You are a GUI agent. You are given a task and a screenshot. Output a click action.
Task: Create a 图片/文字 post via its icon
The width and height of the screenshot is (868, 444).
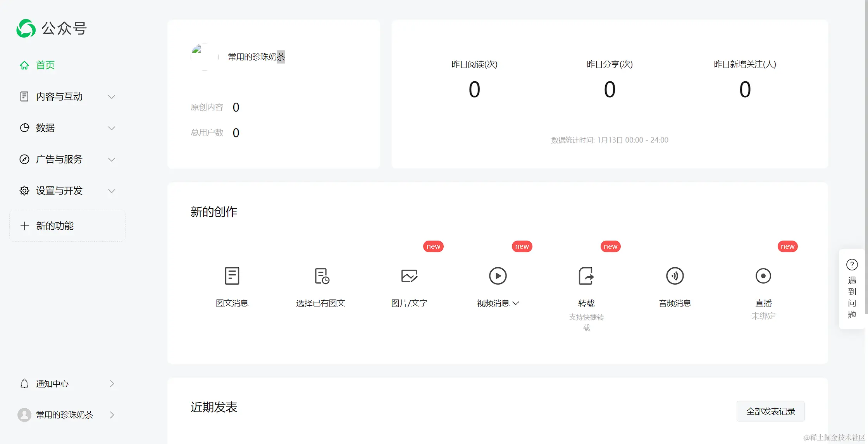409,276
